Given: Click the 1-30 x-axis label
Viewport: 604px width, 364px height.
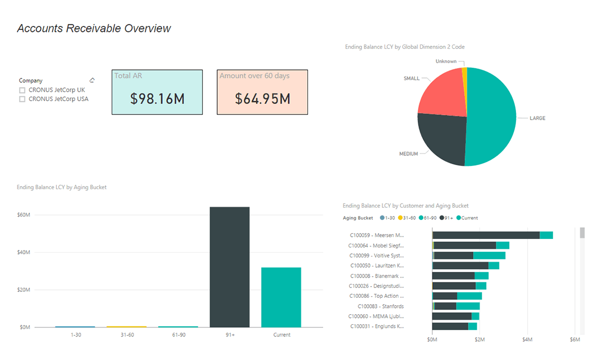Looking at the screenshot, I should 76,335.
